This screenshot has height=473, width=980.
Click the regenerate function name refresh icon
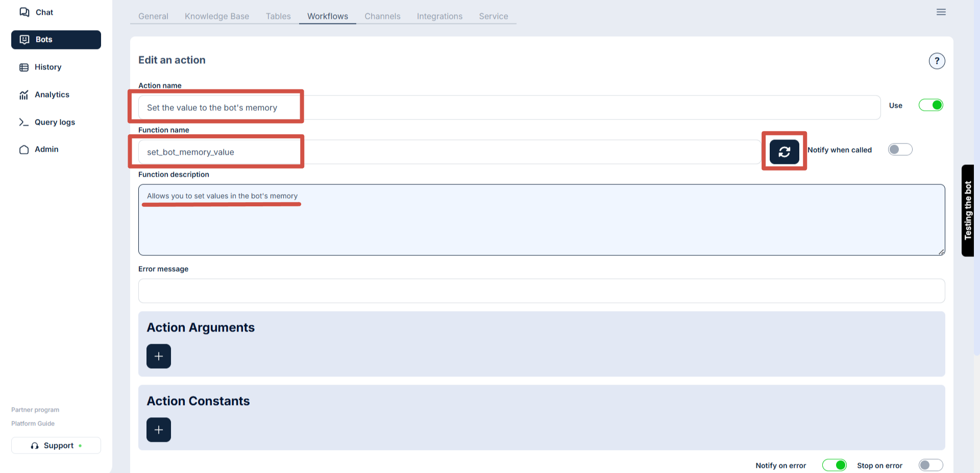(784, 152)
